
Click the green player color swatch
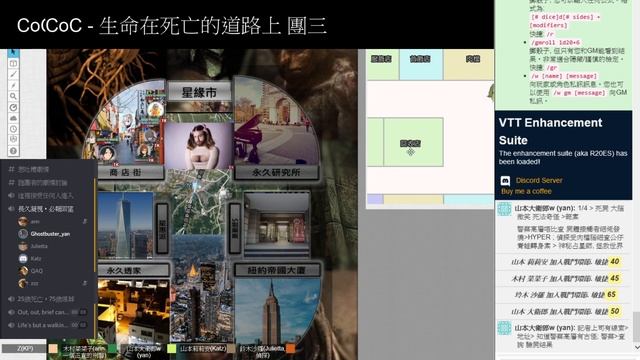pos(113,349)
